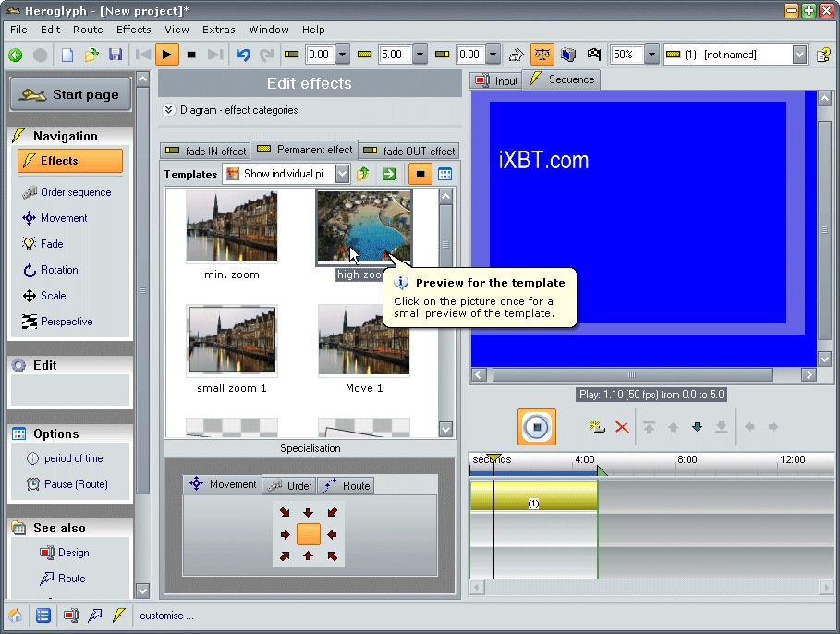840x634 pixels.
Task: Click the Start page button
Action: 70,94
